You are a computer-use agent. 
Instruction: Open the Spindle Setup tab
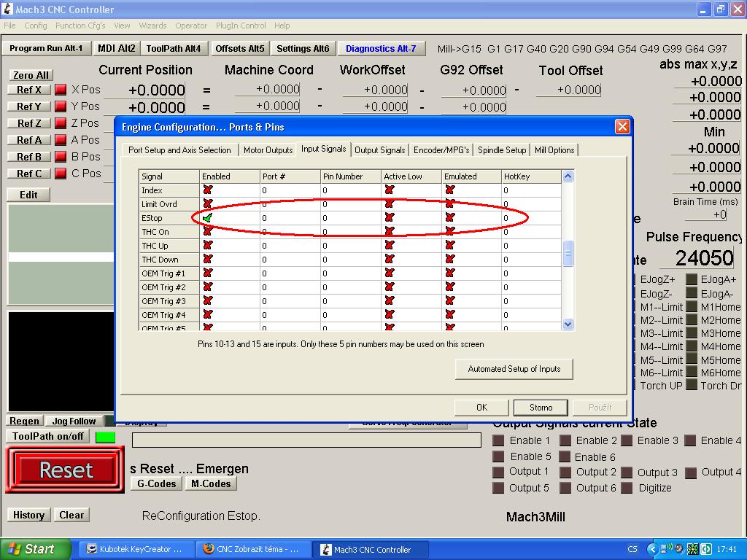(502, 150)
